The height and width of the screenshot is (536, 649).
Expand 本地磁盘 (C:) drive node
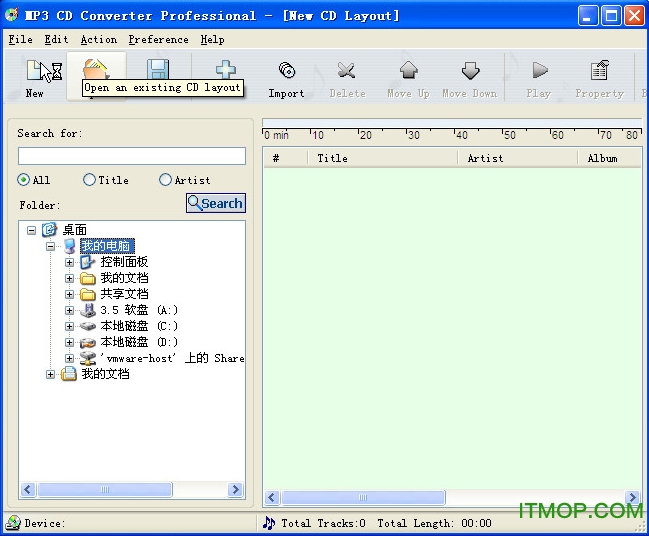(x=70, y=326)
